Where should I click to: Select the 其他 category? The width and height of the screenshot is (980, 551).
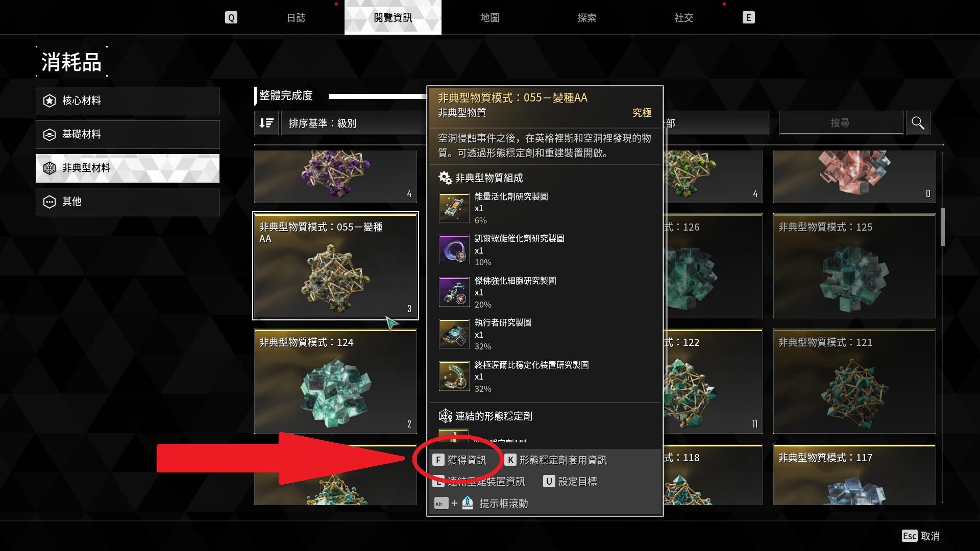[x=128, y=202]
